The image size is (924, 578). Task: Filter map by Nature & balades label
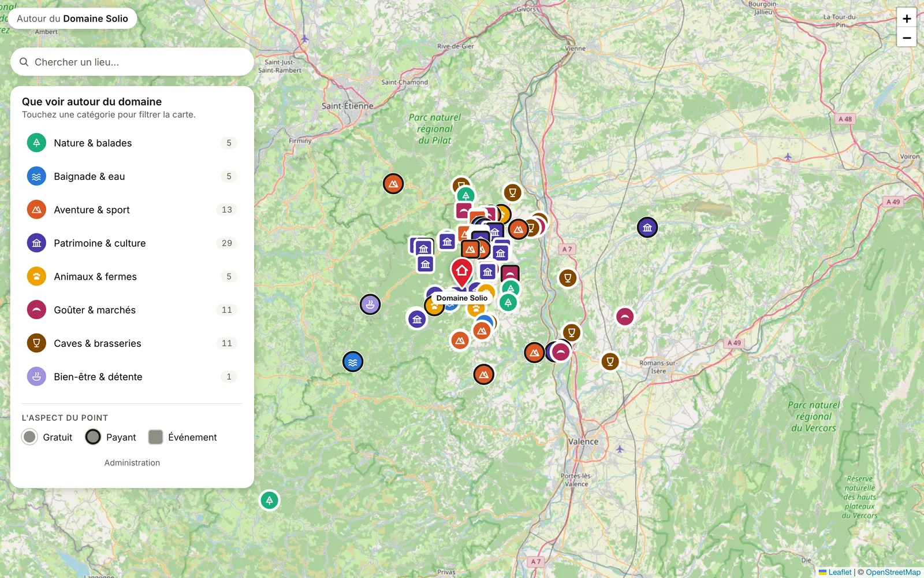pyautogui.click(x=93, y=143)
